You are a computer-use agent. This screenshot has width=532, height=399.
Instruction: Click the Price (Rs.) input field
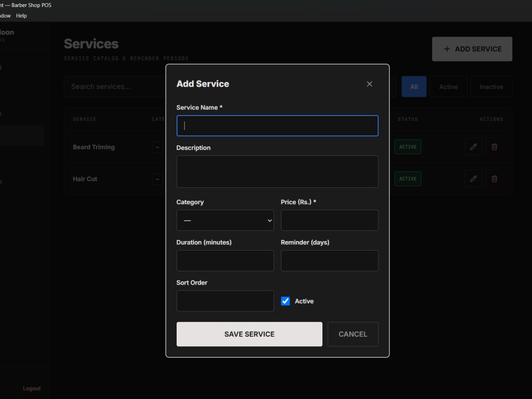pyautogui.click(x=329, y=220)
